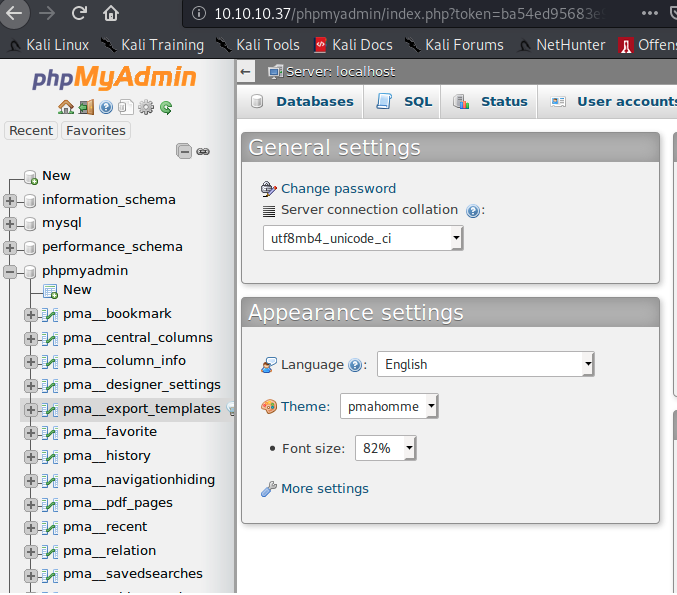The image size is (677, 595).
Task: Click the Change password icon
Action: click(269, 189)
